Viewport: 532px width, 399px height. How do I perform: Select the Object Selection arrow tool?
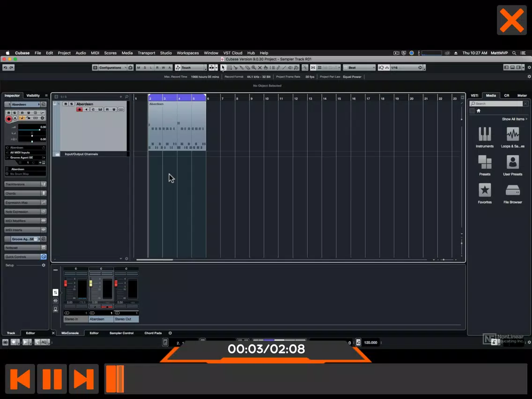[x=223, y=67]
